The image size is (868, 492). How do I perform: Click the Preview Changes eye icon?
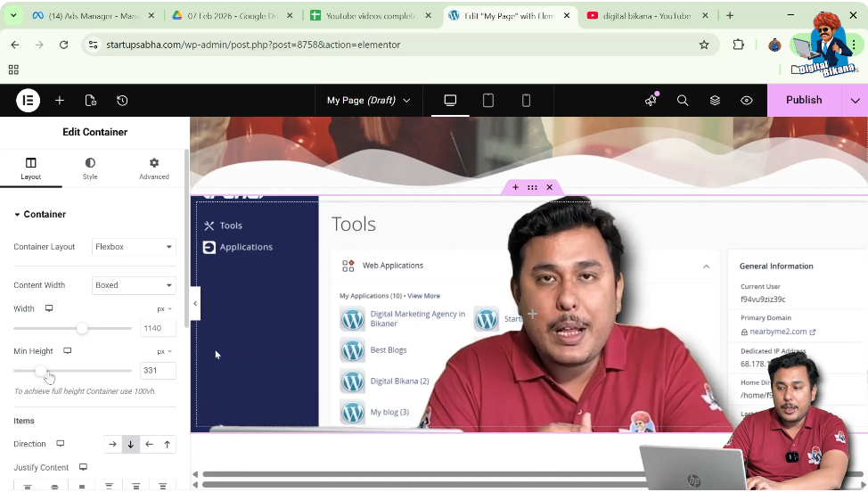(747, 101)
